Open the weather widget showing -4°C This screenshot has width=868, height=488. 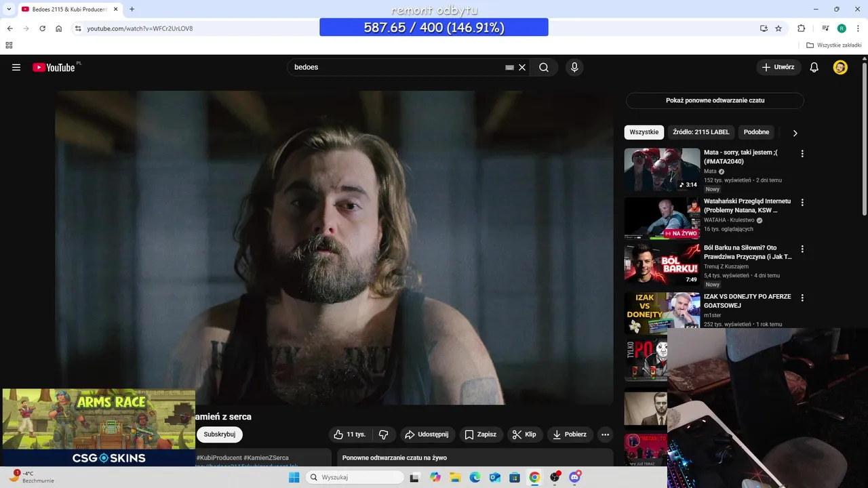[31, 477]
